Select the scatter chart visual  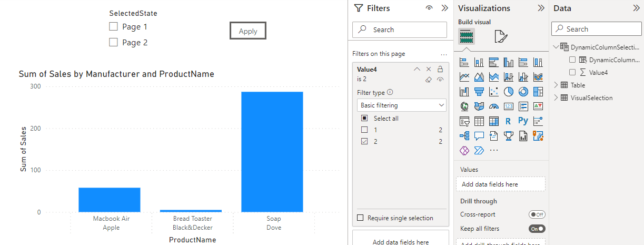(x=494, y=92)
